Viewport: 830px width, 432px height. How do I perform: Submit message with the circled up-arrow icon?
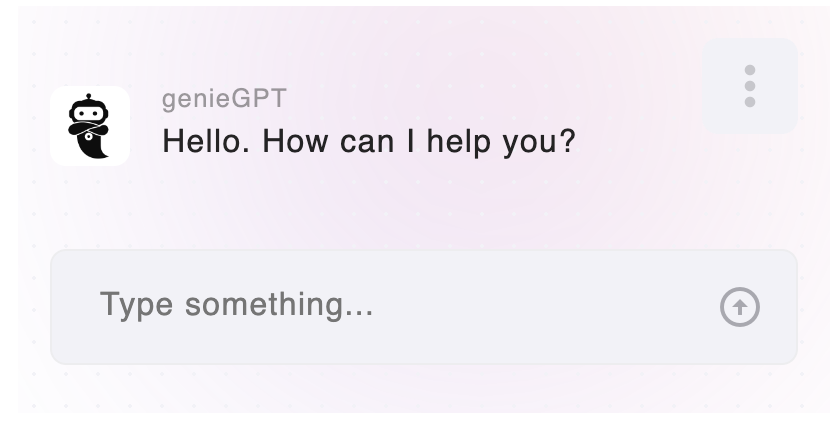click(x=739, y=307)
